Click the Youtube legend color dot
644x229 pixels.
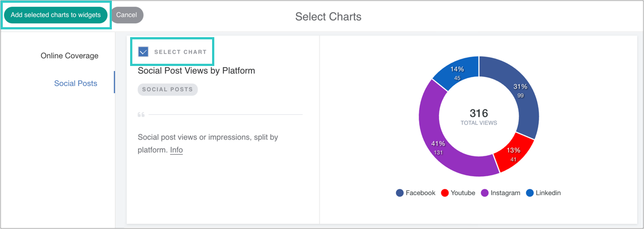coord(445,193)
